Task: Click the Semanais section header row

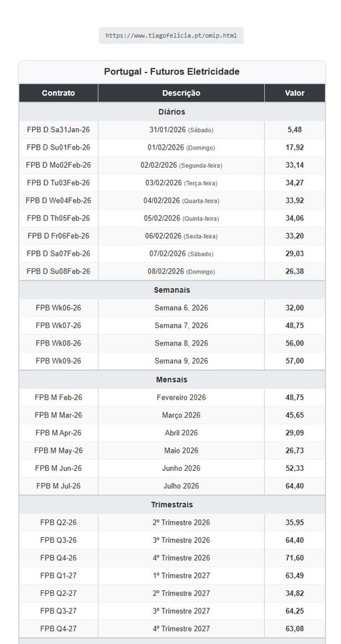Action: pos(172,290)
